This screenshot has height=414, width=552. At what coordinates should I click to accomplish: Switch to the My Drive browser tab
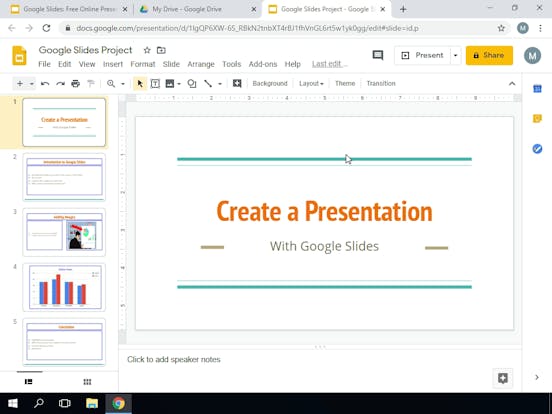tap(198, 10)
